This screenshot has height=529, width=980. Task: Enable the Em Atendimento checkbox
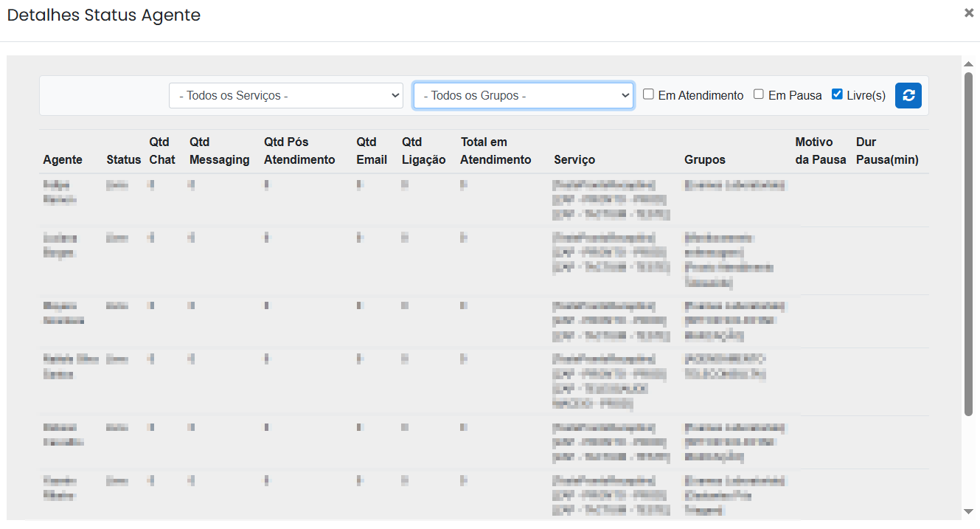point(648,94)
